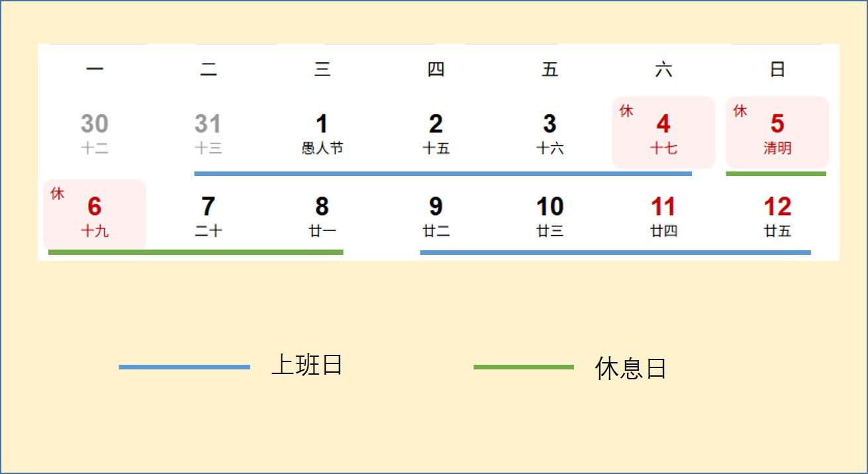Pick date 10 in the calendar
The image size is (868, 474).
click(x=550, y=215)
